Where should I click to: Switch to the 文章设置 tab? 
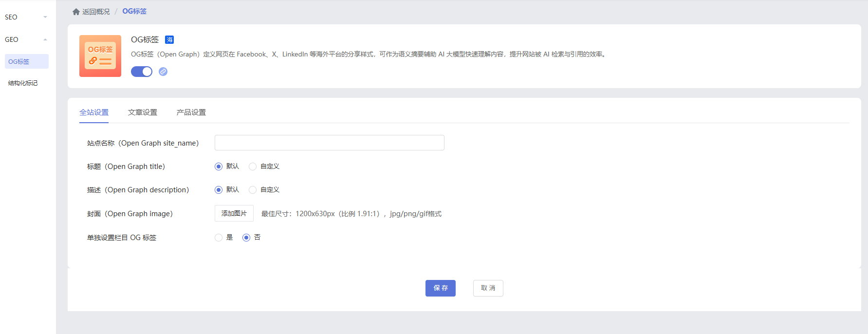click(x=143, y=112)
